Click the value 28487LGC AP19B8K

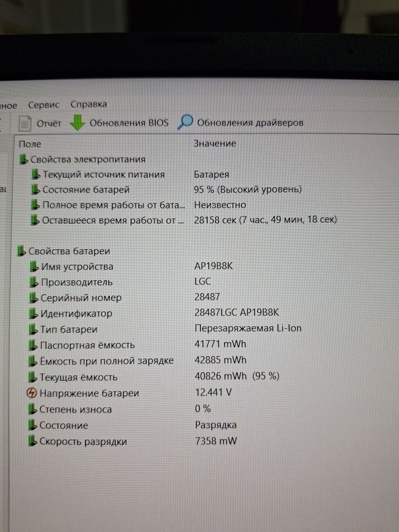236,312
